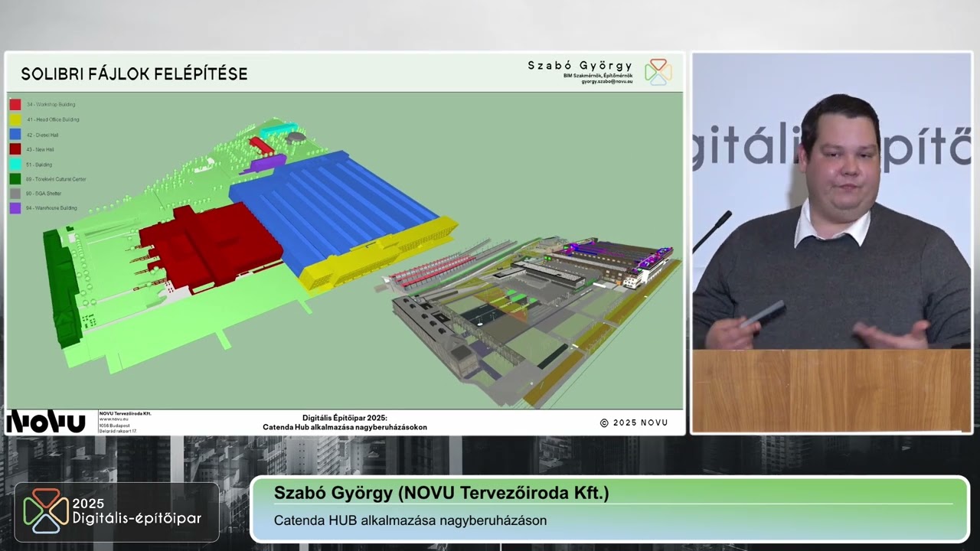Viewport: 980px width, 551px height.
Task: Click the dark red swatch for 43 - New Hall
Action: (x=15, y=149)
